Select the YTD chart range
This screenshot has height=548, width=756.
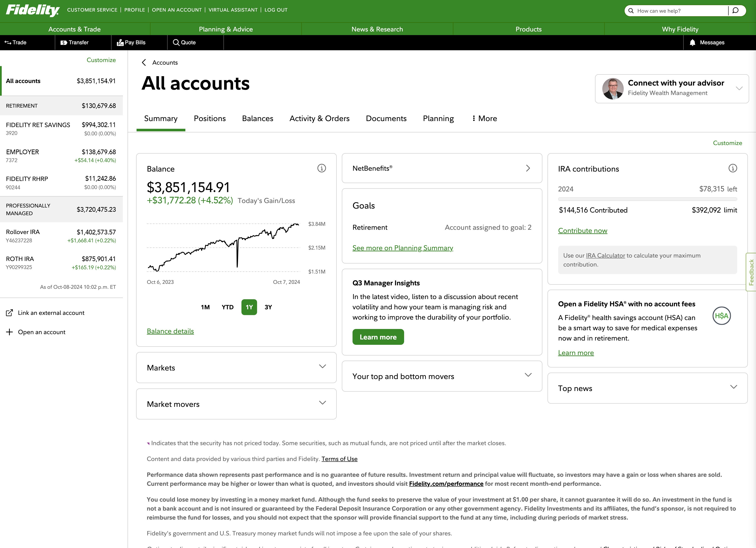(x=228, y=307)
